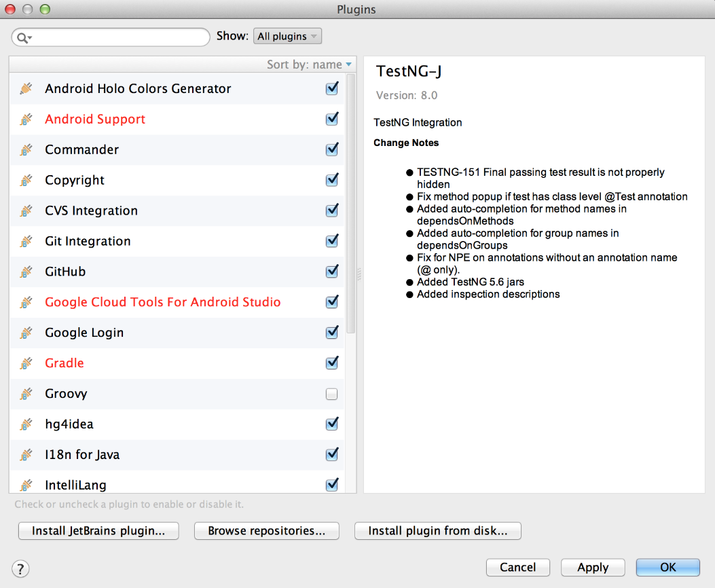The width and height of the screenshot is (715, 588).
Task: Click the plugin list vertical scrollbar
Action: point(351,204)
